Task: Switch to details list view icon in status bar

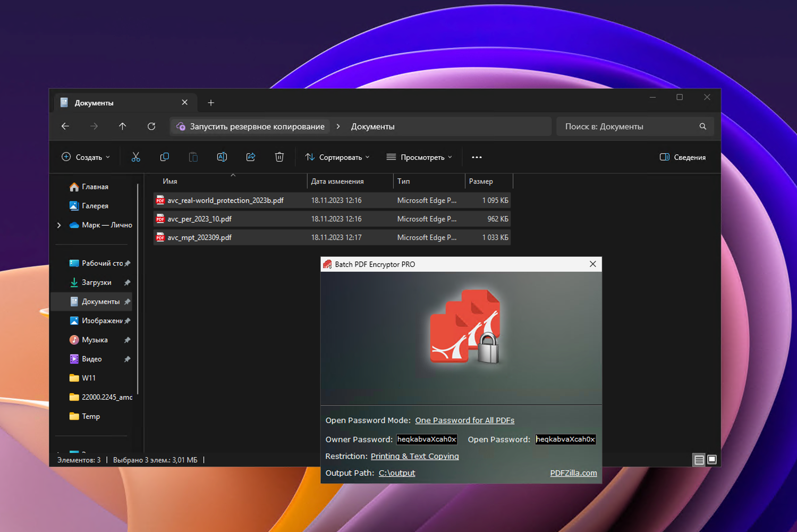Action: [x=699, y=460]
